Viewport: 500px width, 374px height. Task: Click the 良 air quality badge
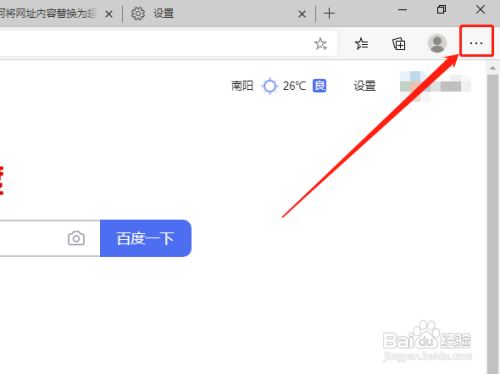(x=319, y=86)
